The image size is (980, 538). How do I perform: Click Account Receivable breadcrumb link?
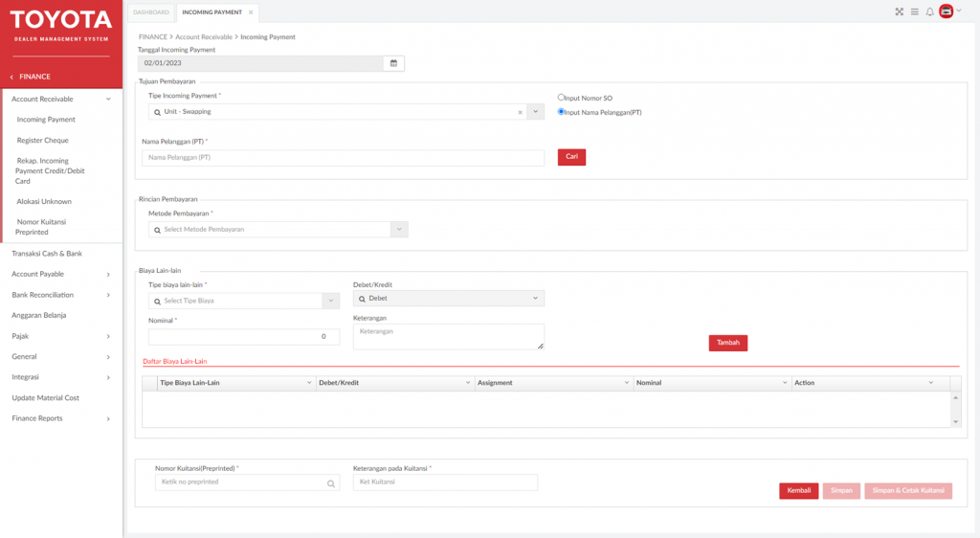[204, 37]
